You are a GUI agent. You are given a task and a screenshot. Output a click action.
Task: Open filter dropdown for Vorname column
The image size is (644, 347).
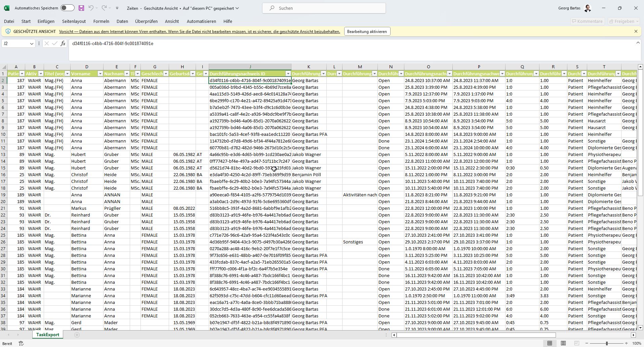[100, 74]
